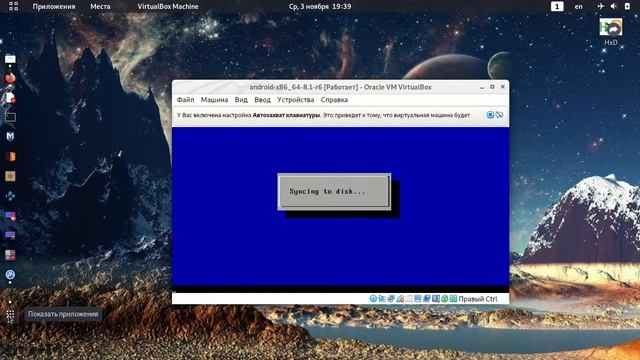Viewport: 640px width, 360px height.
Task: Click the mouse integration indicator
Action: [453, 299]
